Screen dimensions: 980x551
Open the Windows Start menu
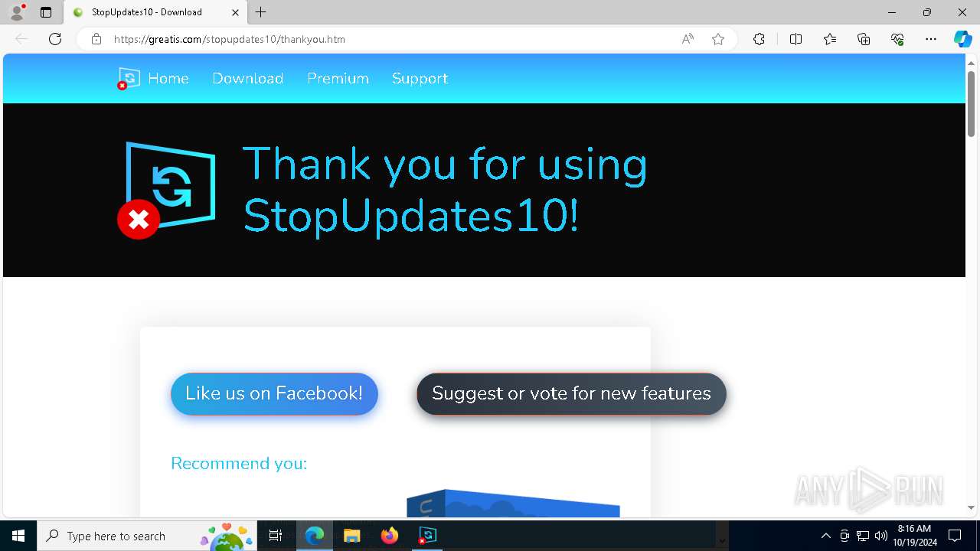18,536
